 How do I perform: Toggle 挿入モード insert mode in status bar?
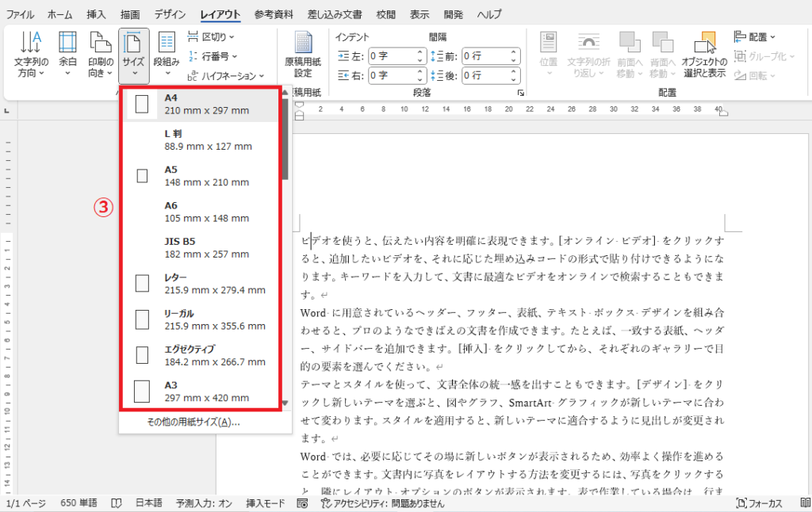coord(265,503)
